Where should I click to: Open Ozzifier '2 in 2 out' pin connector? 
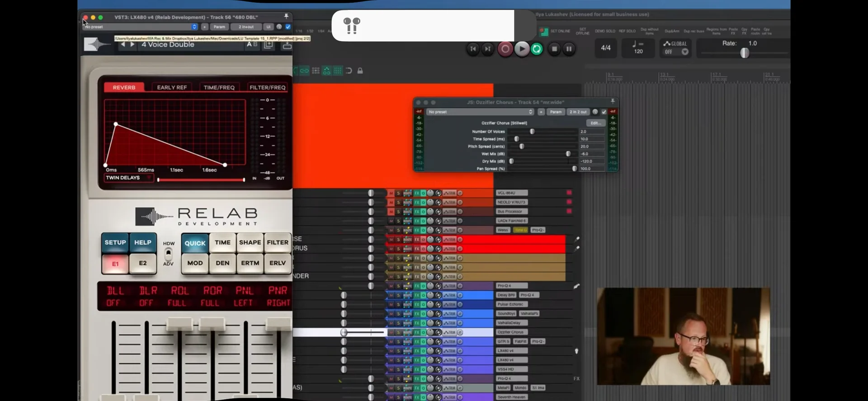(578, 112)
